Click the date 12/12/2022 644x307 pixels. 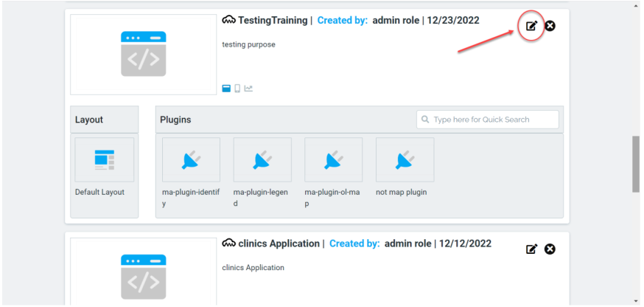pyautogui.click(x=465, y=244)
